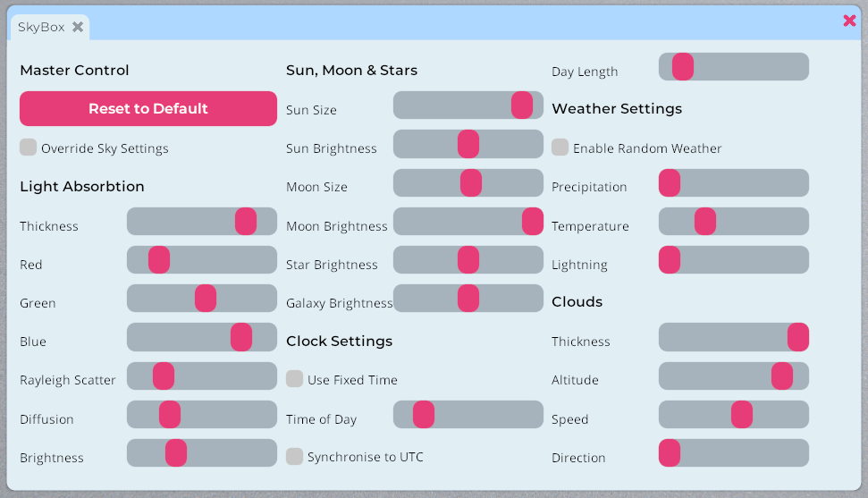Click Reset to Default button
This screenshot has width=868, height=498.
148,108
